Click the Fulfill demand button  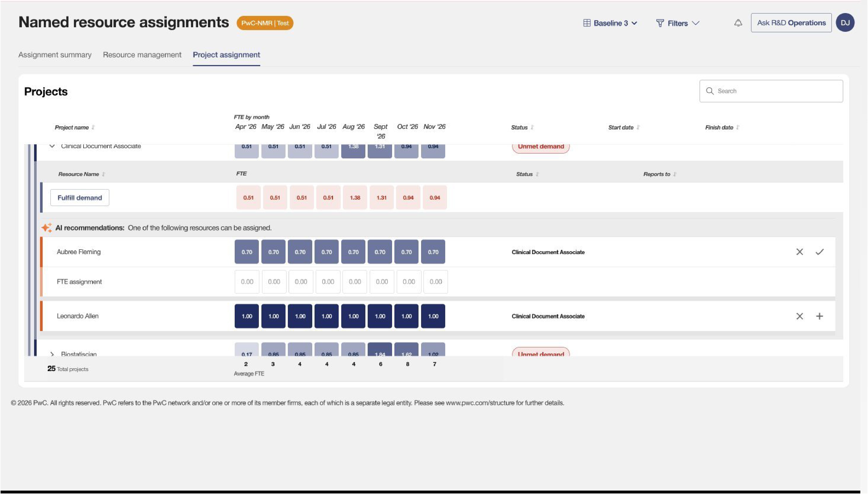pyautogui.click(x=80, y=198)
